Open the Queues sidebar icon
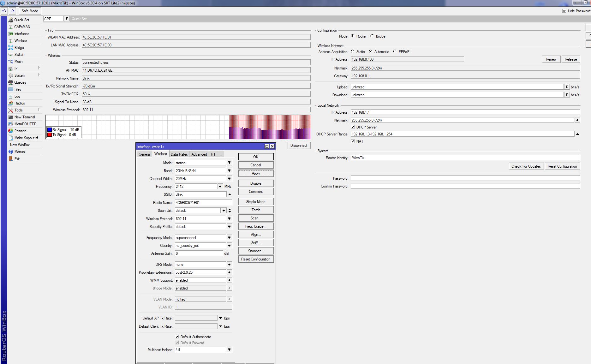The height and width of the screenshot is (364, 591). 11,82
